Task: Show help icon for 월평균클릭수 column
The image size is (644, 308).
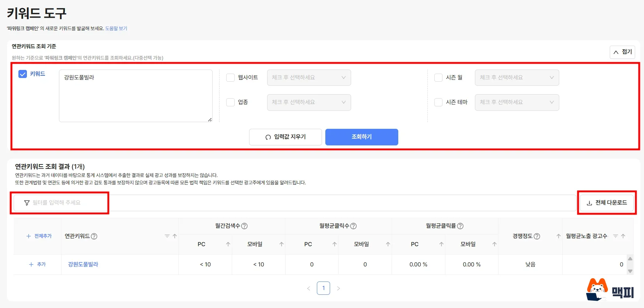Action: pos(353,226)
